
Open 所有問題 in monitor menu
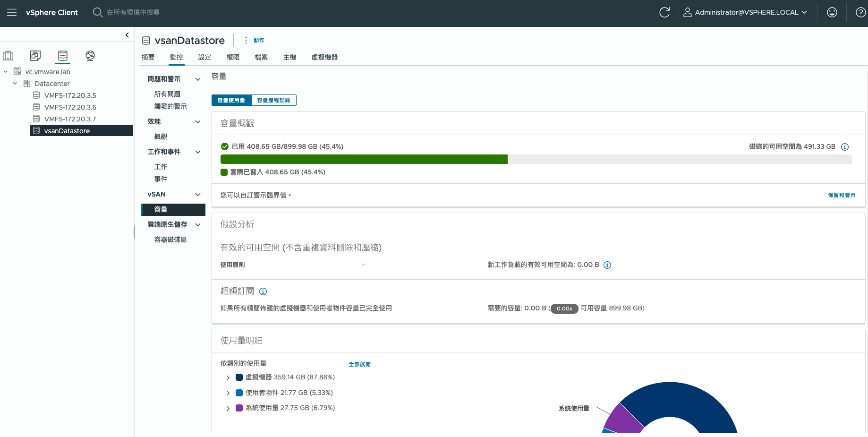168,94
